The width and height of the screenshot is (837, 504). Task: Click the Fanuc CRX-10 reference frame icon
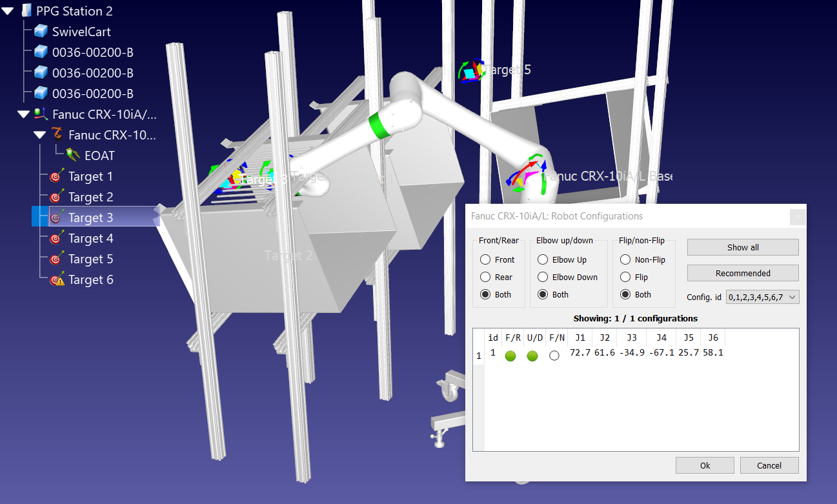(x=57, y=135)
